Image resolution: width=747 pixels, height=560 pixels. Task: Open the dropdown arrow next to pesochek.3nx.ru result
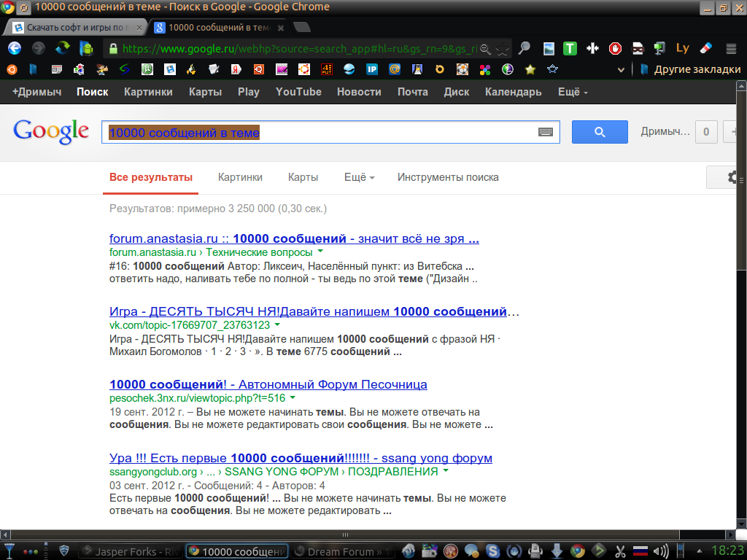pos(293,397)
